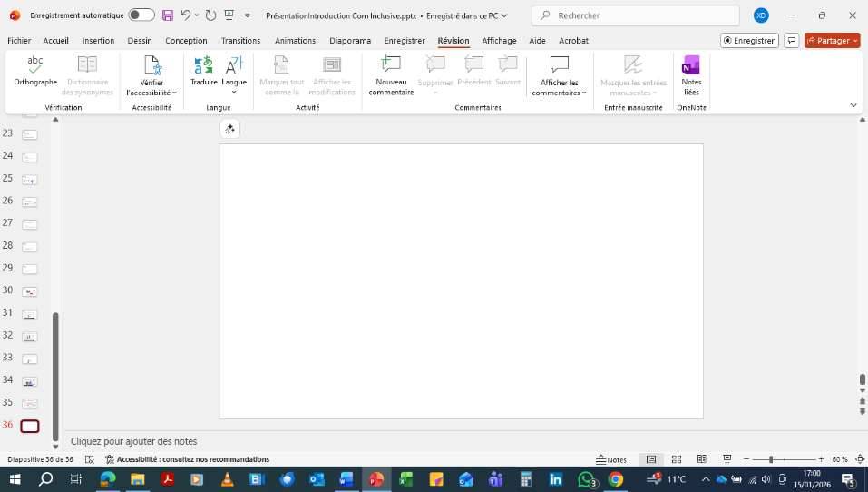
Task: Start slideshow from status bar icon
Action: coord(727,459)
